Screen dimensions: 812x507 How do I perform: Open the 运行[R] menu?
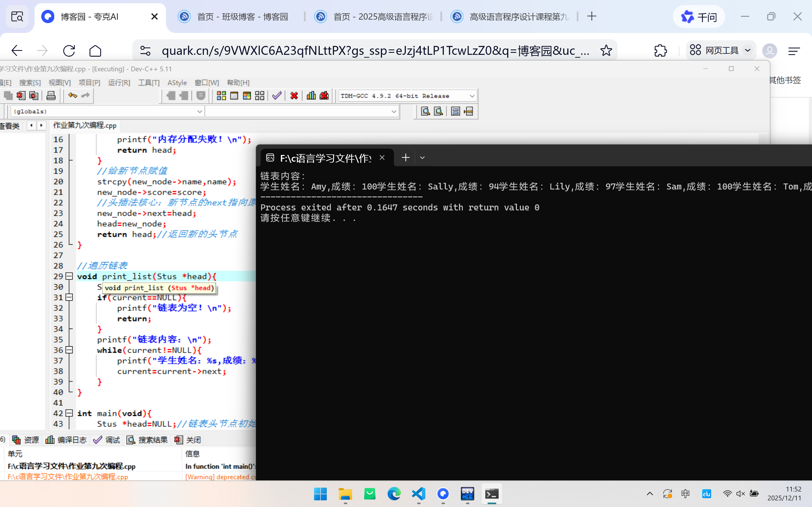[x=119, y=82]
